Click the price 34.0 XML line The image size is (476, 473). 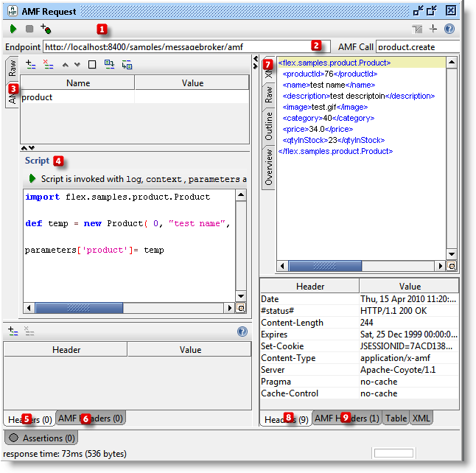click(x=318, y=129)
